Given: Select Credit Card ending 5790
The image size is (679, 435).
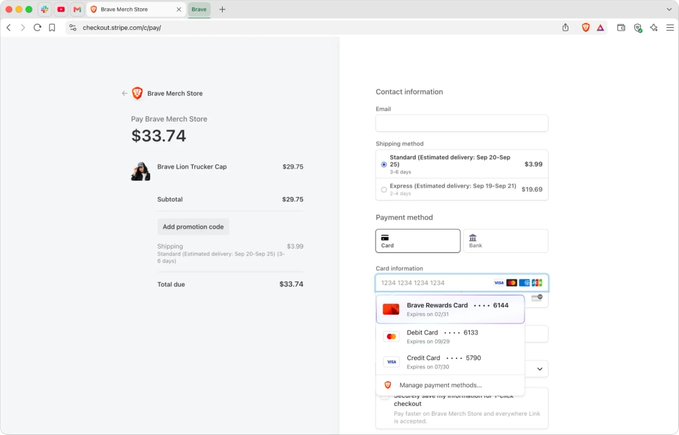Looking at the screenshot, I should [x=450, y=362].
